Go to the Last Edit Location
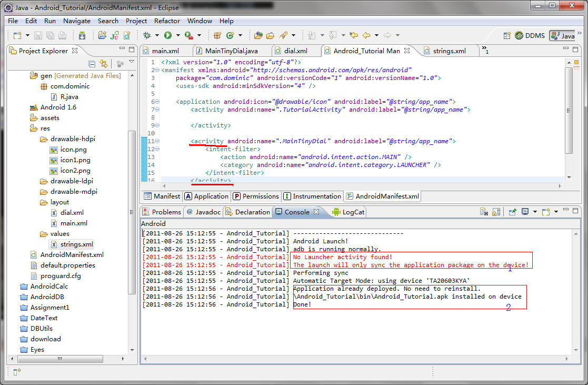The image size is (588, 385). [x=354, y=35]
